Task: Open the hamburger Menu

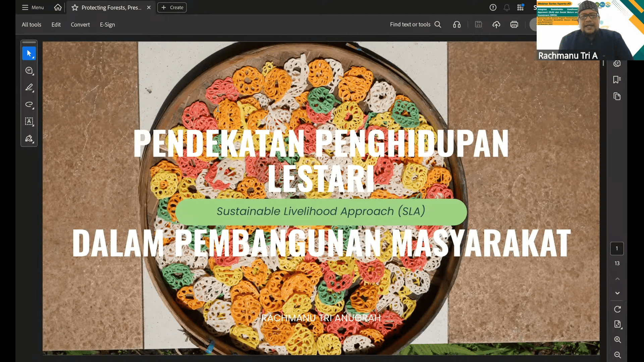Action: 33,7
